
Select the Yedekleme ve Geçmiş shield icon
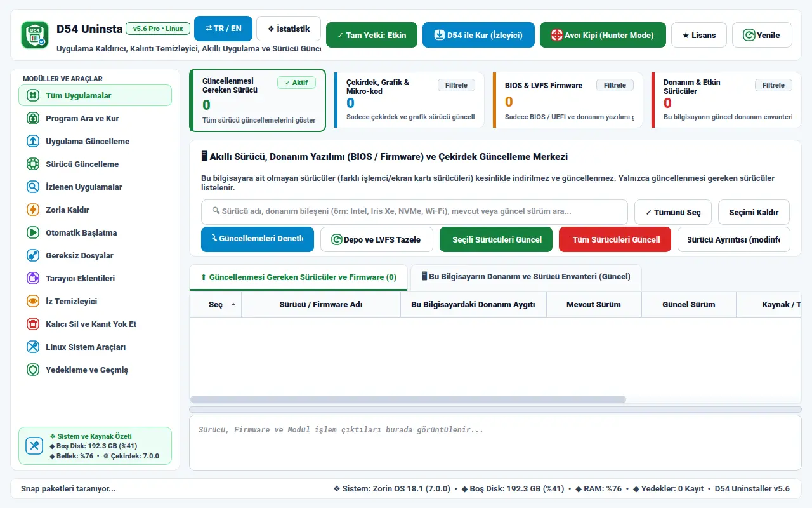(x=33, y=370)
